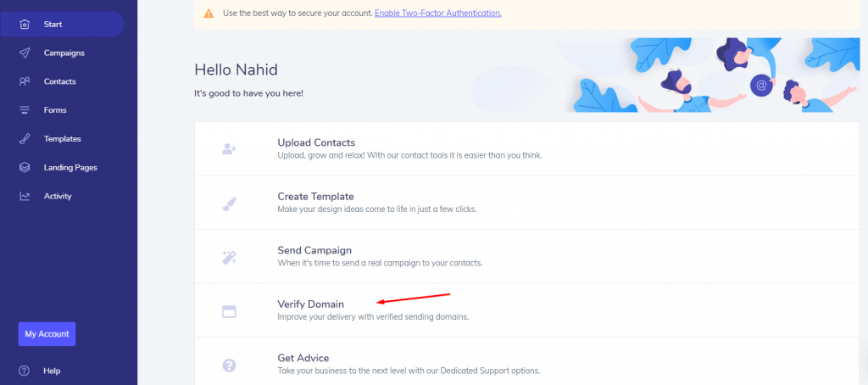
Task: Click the Campaigns paper plane icon
Action: pyautogui.click(x=25, y=53)
